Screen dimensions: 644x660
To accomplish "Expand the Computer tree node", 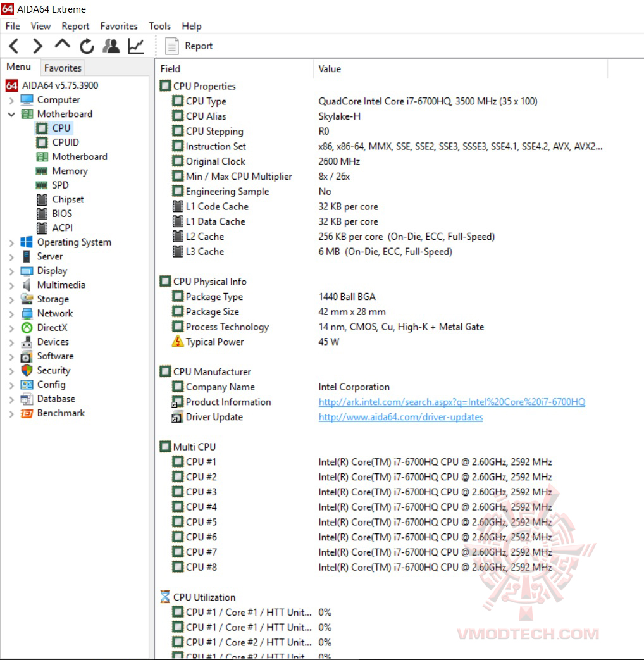I will point(12,99).
